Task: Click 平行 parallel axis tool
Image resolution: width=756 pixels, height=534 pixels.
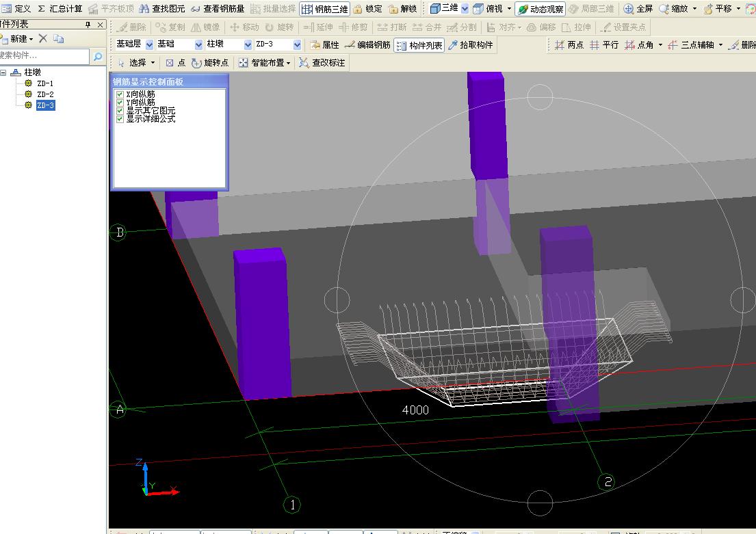Action: pos(604,45)
